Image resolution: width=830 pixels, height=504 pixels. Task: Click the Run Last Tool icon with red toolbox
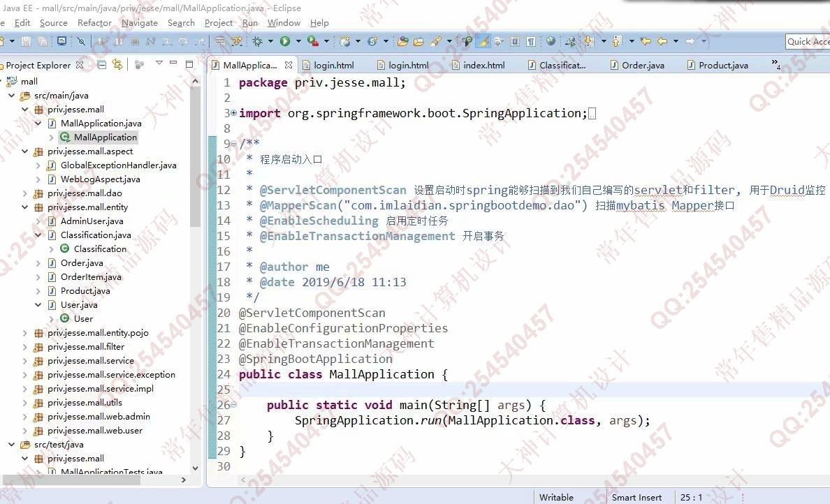(314, 41)
